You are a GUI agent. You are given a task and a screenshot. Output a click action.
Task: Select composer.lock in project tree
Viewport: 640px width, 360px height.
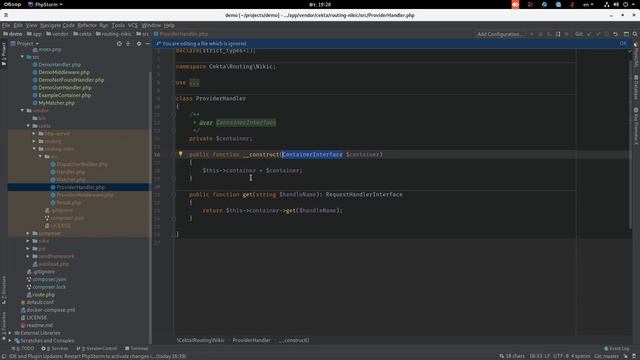(49, 287)
